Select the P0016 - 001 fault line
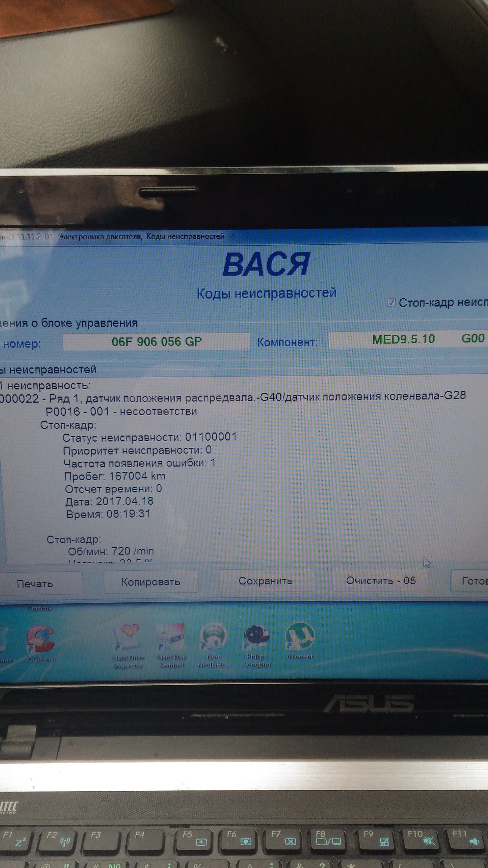 click(x=121, y=411)
